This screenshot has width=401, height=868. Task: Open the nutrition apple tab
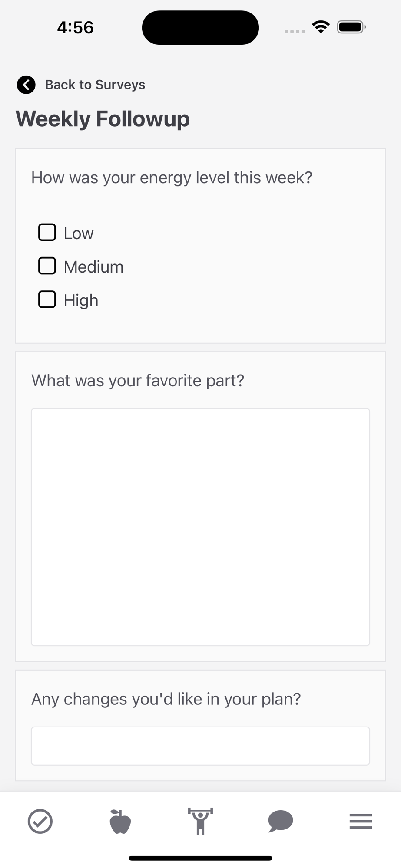click(120, 821)
